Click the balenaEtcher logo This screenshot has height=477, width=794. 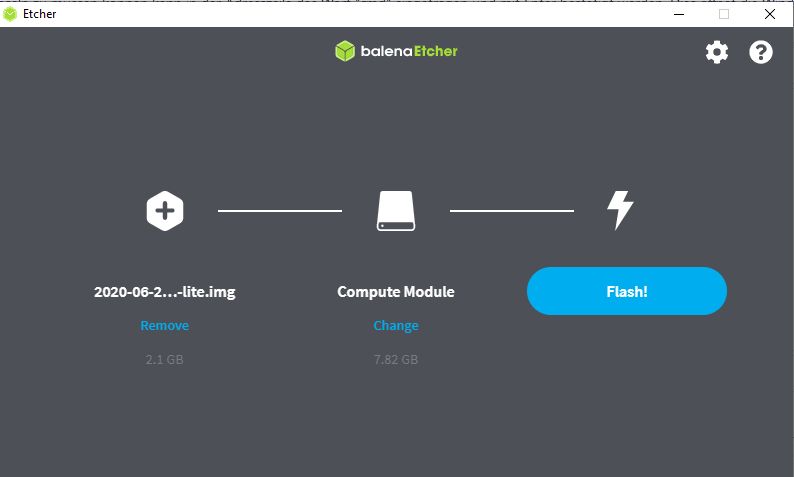[x=396, y=51]
